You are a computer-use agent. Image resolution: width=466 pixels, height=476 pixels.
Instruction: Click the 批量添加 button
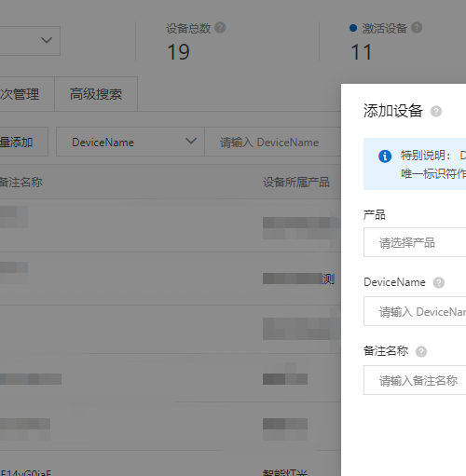24,142
